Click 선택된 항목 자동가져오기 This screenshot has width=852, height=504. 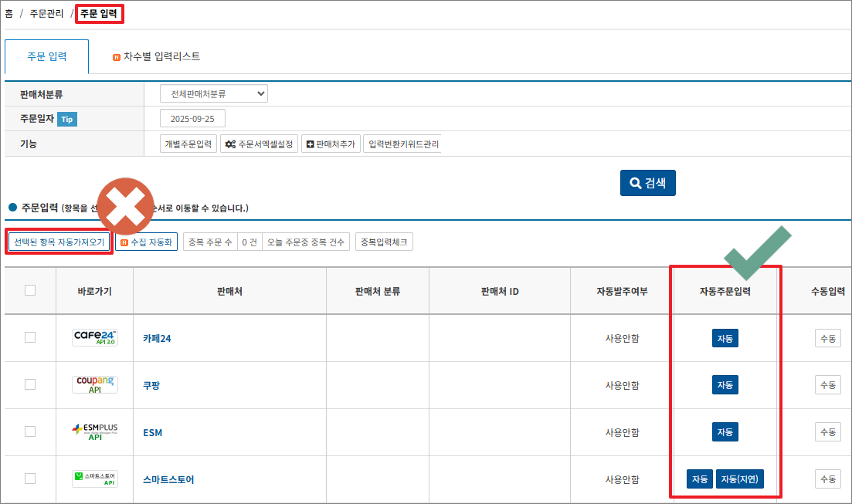tap(59, 242)
